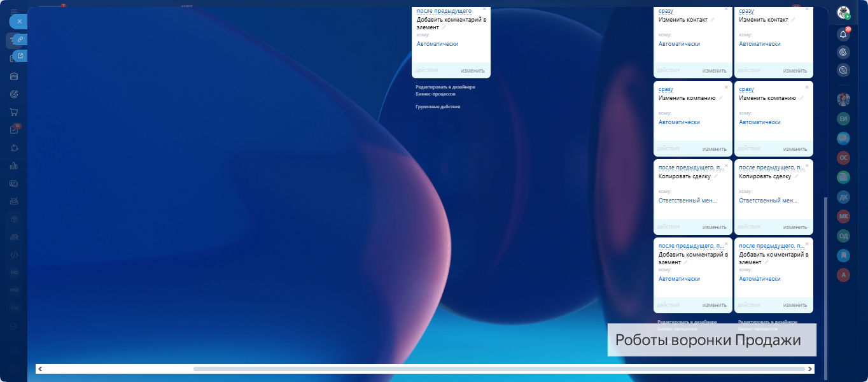Open the green calendar chat icon

844,178
